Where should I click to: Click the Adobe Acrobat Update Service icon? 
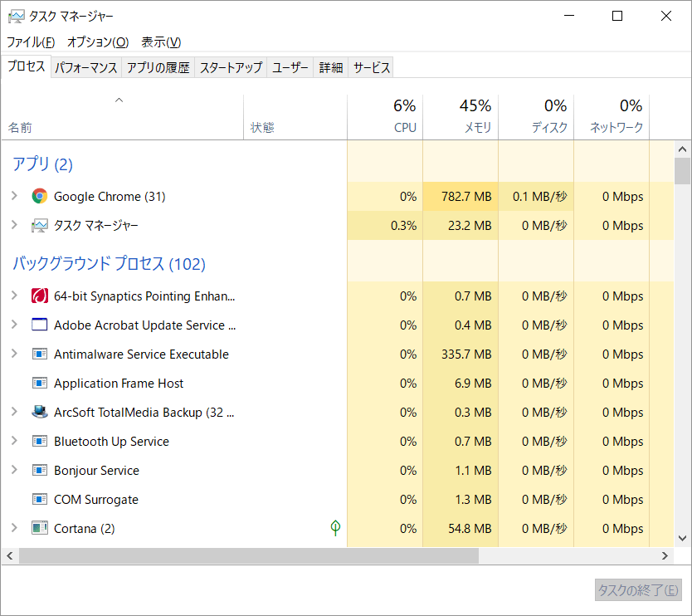pyautogui.click(x=39, y=325)
